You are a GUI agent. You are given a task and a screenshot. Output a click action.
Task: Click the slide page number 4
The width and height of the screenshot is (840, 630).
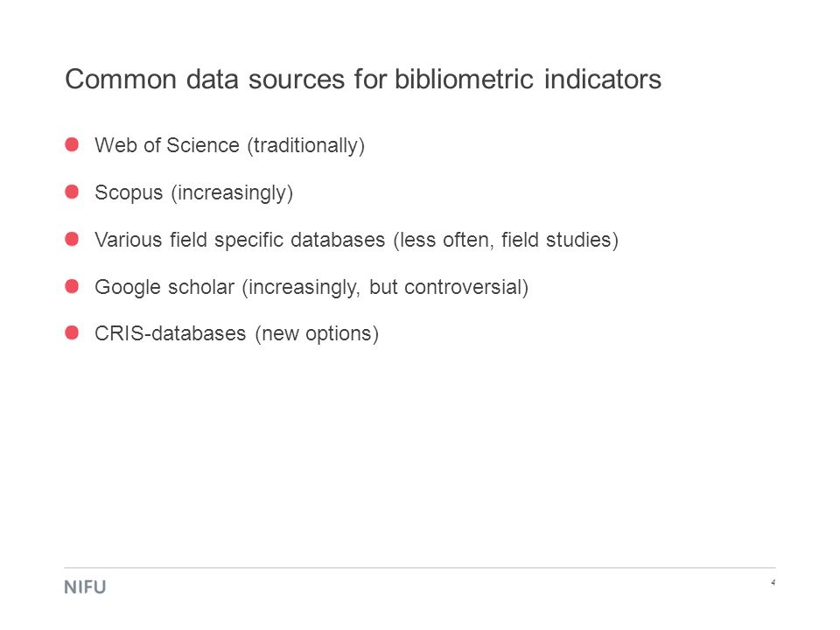pos(773,583)
